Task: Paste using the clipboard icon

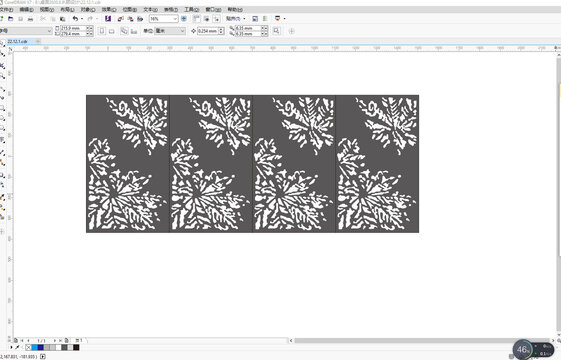Action: [63, 19]
